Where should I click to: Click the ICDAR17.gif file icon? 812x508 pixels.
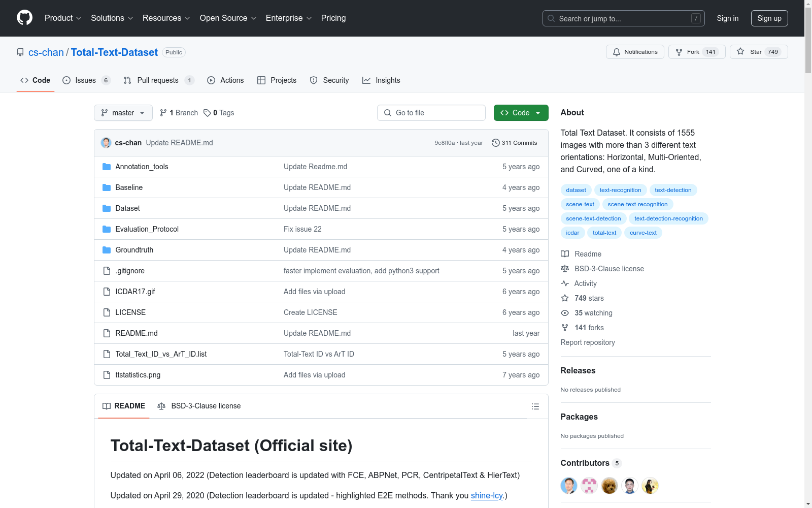click(107, 292)
